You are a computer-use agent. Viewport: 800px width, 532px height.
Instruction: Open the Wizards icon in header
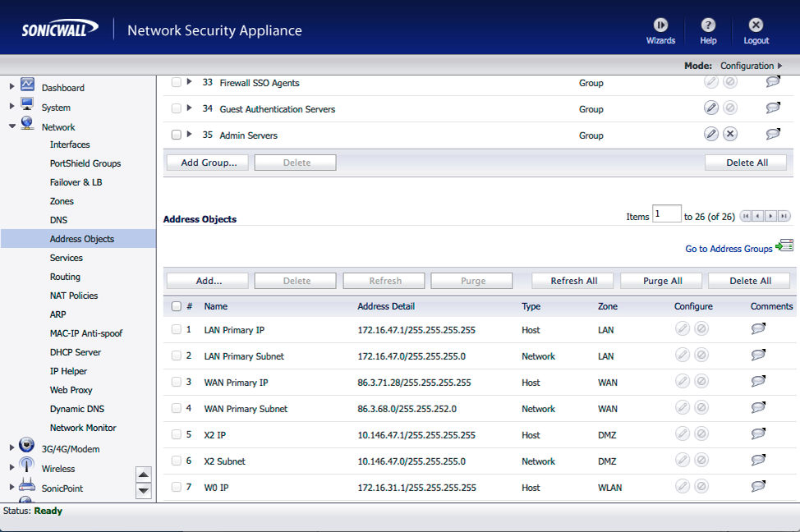pyautogui.click(x=660, y=25)
